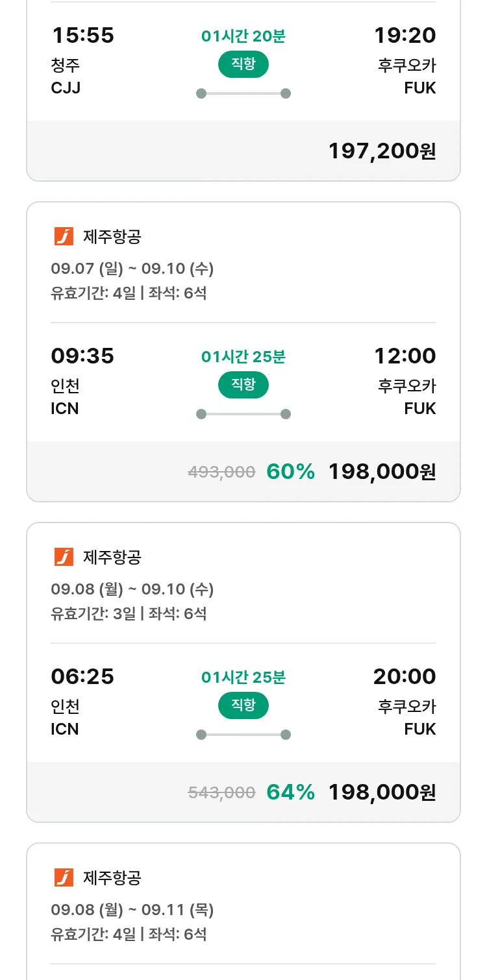This screenshot has width=487, height=980.
Task: Open the 09.08 (월) ~ 09.10 (수) date range
Action: tap(132, 589)
